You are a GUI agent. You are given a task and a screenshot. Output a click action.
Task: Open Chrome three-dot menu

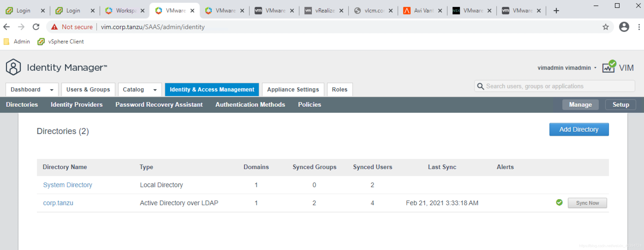(639, 27)
